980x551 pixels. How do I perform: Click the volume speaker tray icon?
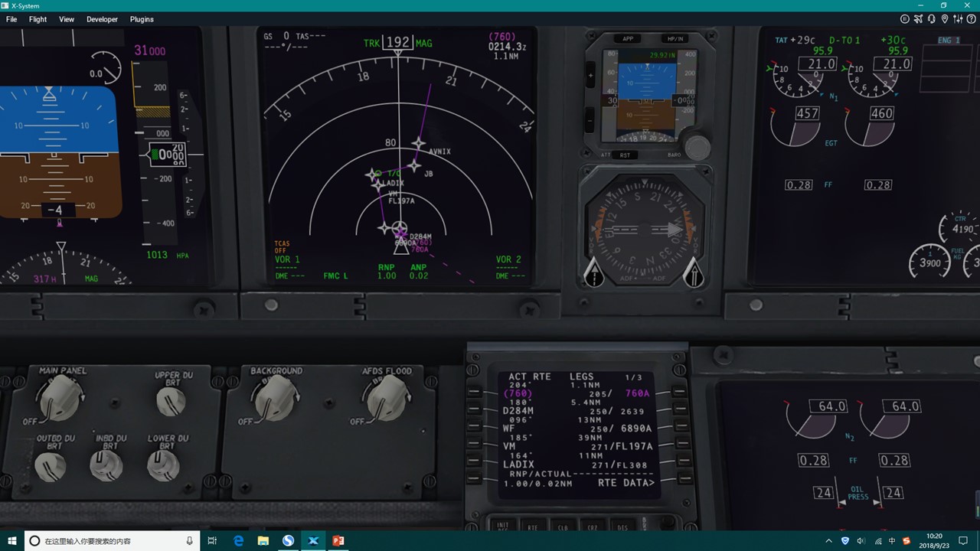pyautogui.click(x=861, y=541)
